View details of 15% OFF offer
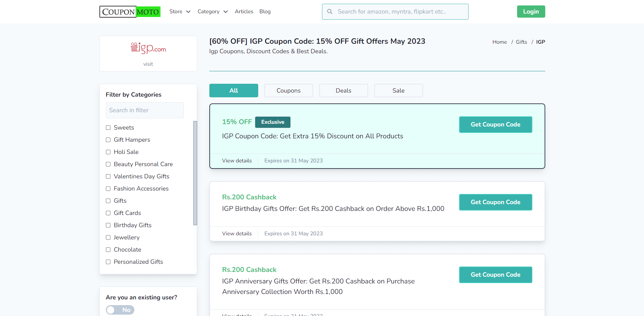This screenshot has width=644, height=316. (x=237, y=161)
